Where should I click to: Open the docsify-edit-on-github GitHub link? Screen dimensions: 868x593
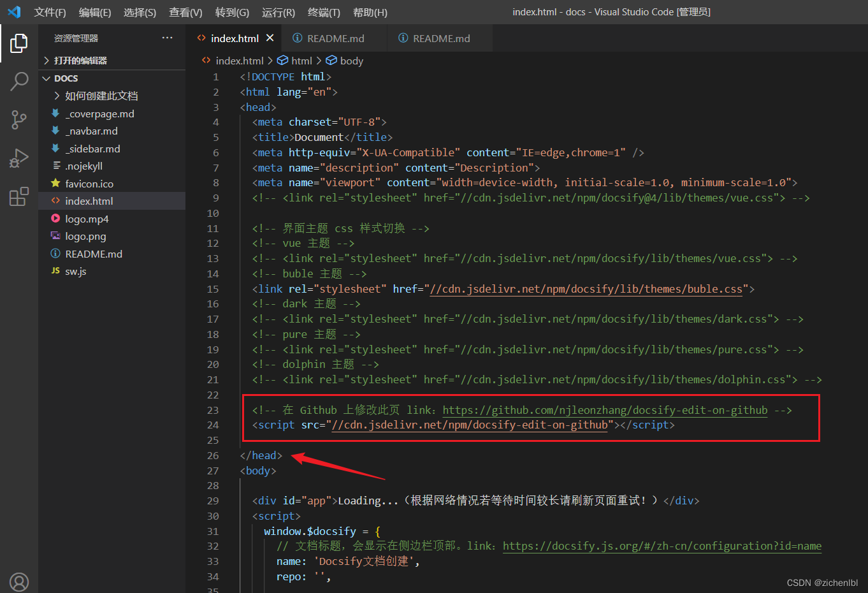(x=605, y=410)
